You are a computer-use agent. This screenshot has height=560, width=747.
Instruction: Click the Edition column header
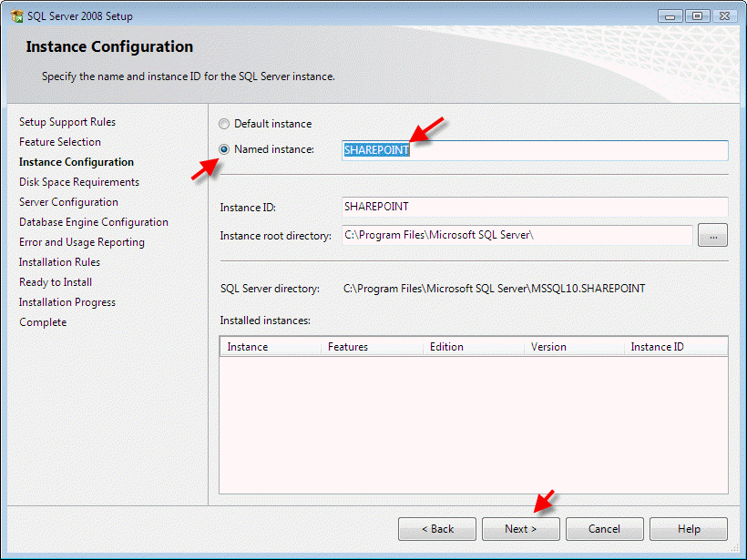[474, 347]
